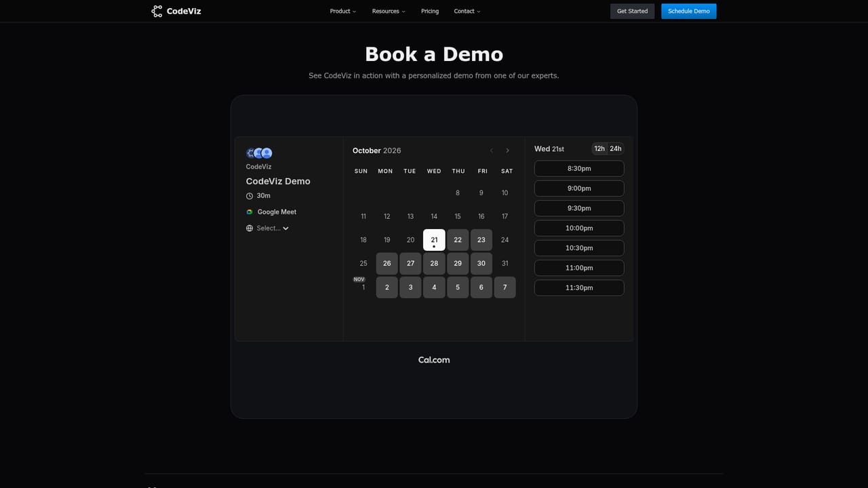Viewport: 868px width, 488px height.
Task: Switch to 24h time format
Action: pos(615,148)
